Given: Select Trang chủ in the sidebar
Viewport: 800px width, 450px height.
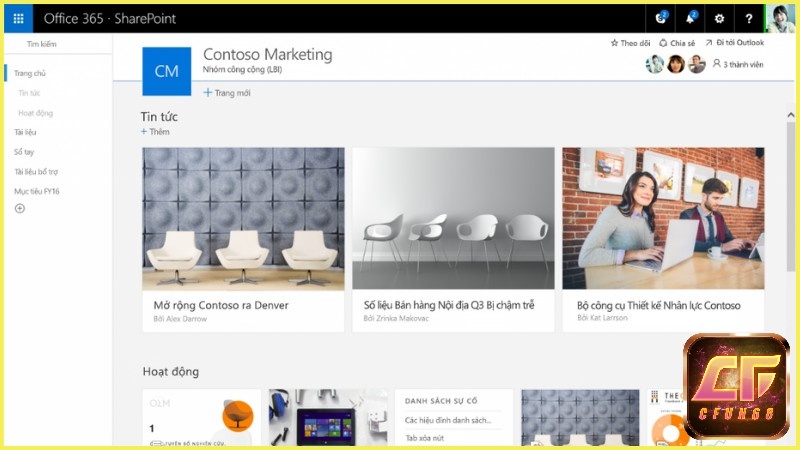Looking at the screenshot, I should tap(30, 73).
